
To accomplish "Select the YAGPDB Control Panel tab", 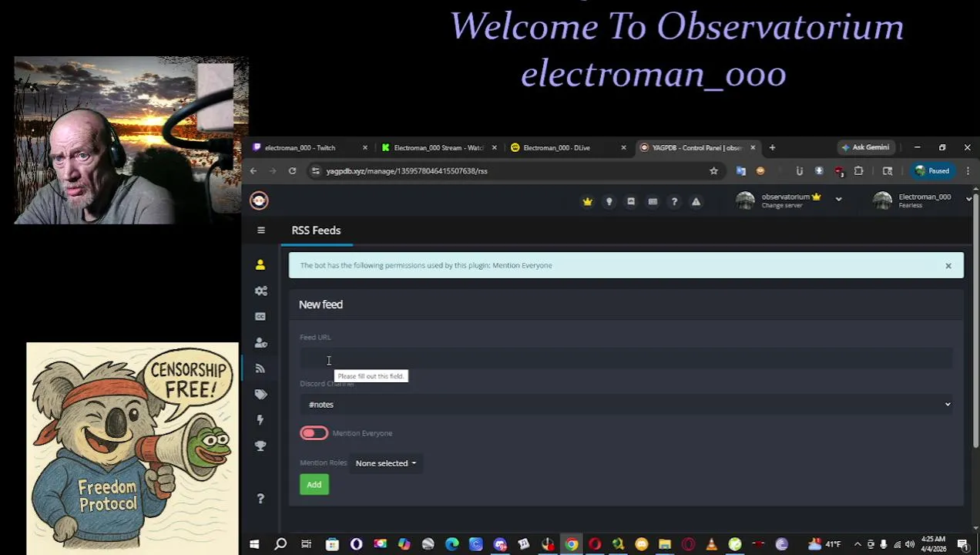I will click(697, 148).
